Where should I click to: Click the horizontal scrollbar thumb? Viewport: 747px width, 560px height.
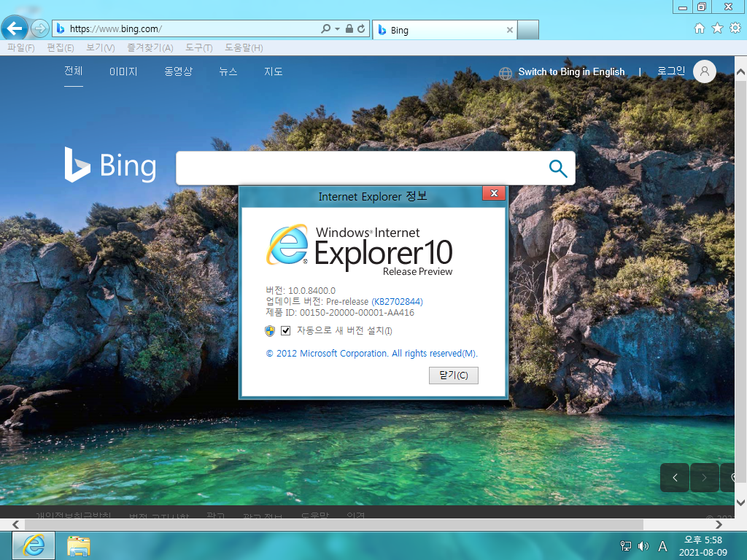point(333,524)
